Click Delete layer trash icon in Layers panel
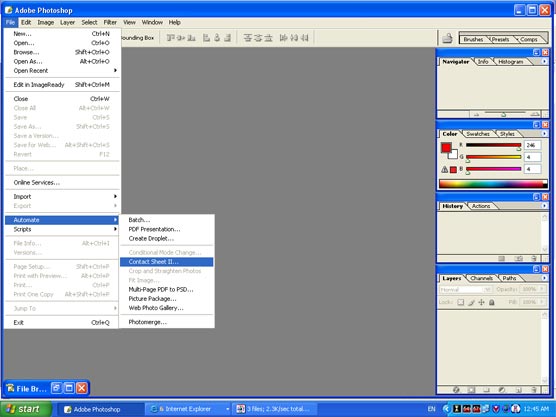This screenshot has width=556, height=417. [534, 390]
